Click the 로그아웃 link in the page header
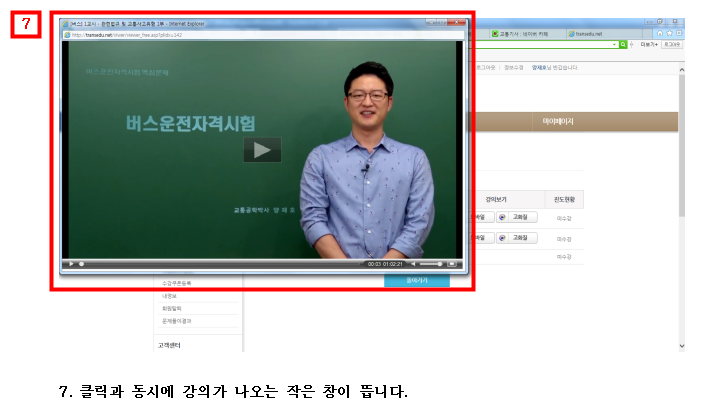Screen dimensions: 702x409 tap(486, 68)
